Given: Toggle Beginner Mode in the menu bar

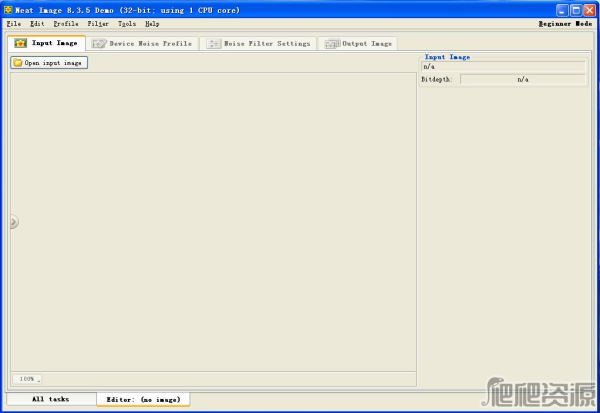Looking at the screenshot, I should [x=565, y=23].
